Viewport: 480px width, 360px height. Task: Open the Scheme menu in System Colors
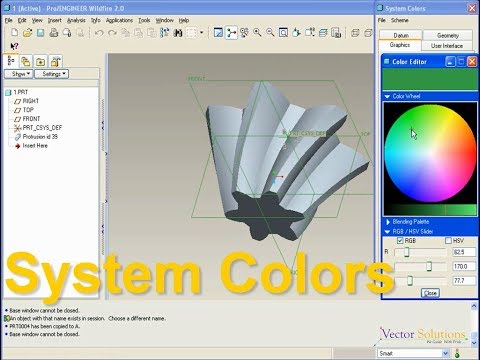point(399,20)
